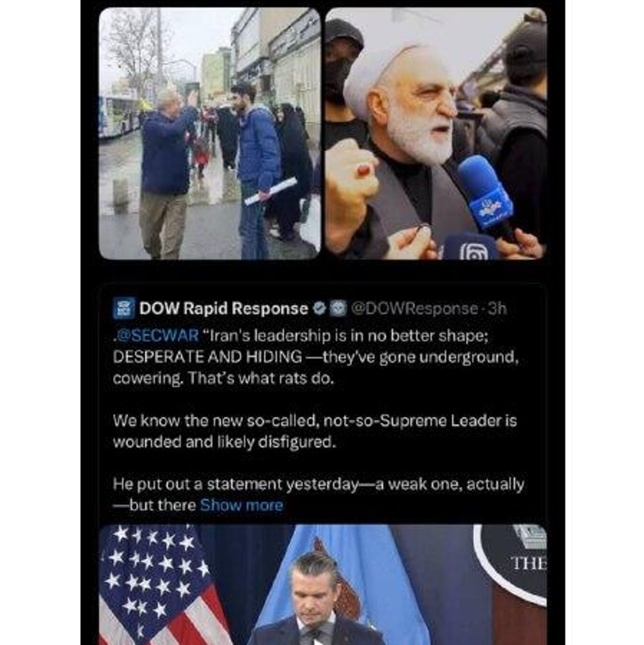Open the @SECWAR mention

pos(157,335)
